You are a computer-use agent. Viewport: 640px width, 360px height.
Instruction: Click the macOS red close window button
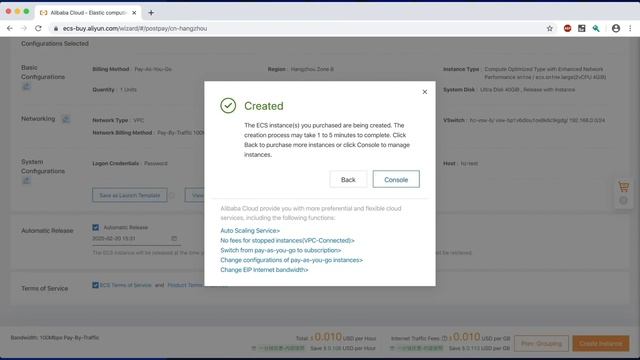pos(9,11)
